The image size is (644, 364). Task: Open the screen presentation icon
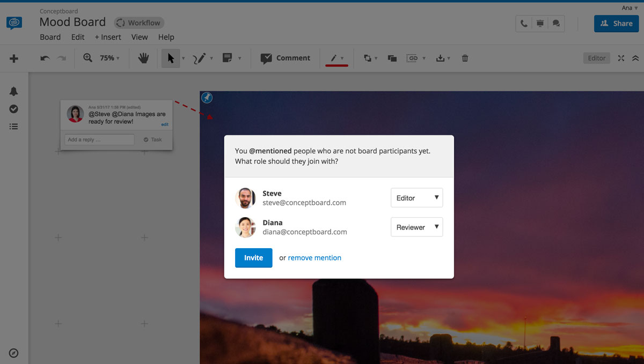540,24
